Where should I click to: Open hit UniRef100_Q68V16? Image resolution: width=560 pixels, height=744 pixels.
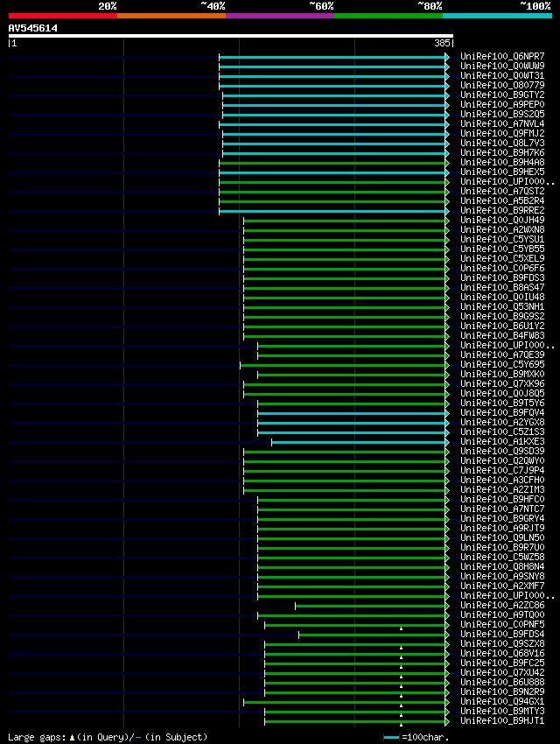502,653
